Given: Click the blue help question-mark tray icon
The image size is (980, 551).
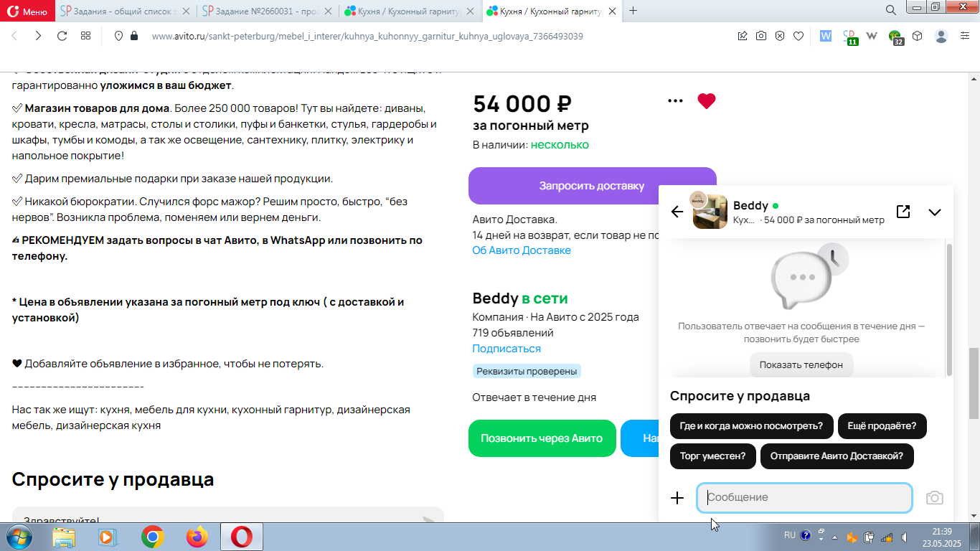Looking at the screenshot, I should pyautogui.click(x=806, y=535).
